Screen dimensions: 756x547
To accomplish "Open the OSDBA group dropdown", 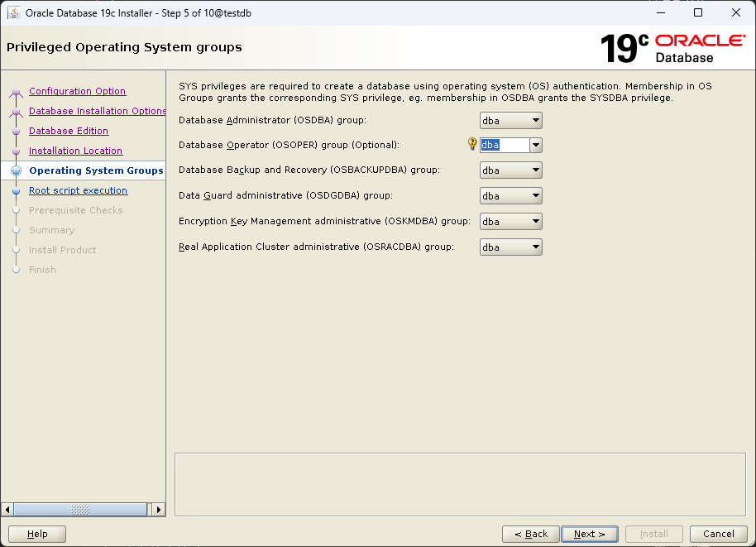I will (510, 121).
